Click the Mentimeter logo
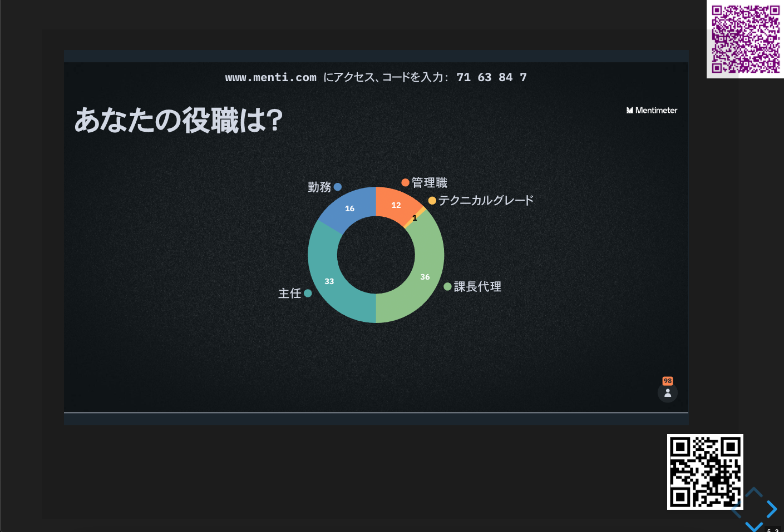The image size is (784, 532). tap(652, 110)
